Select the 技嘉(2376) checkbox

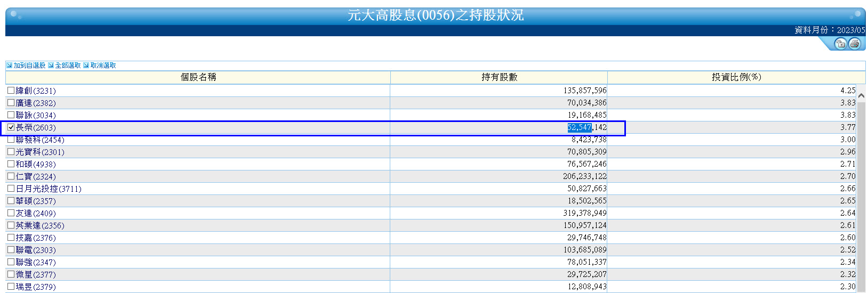(11, 238)
